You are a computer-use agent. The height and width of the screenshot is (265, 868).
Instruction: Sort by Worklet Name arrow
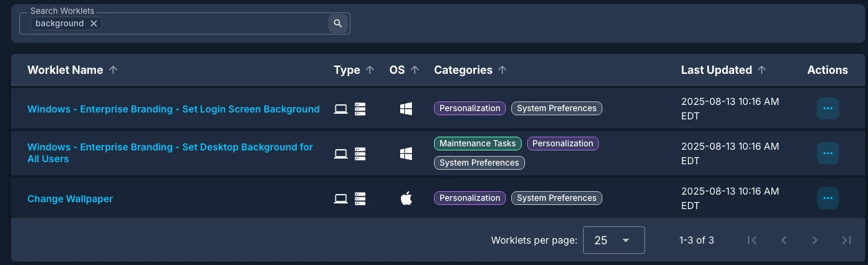click(113, 70)
